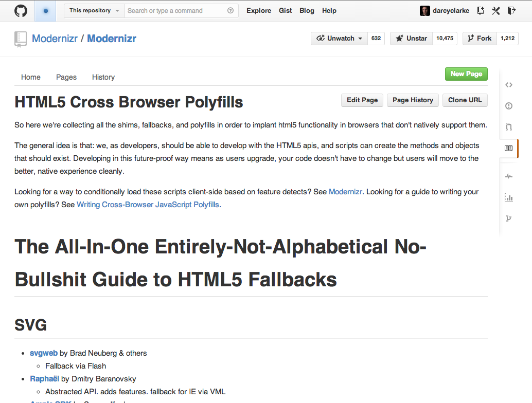Open the Code icon in sidebar

coord(508,85)
